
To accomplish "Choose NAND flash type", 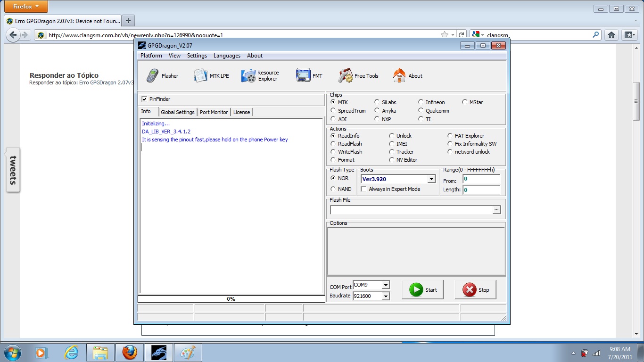I will [333, 189].
